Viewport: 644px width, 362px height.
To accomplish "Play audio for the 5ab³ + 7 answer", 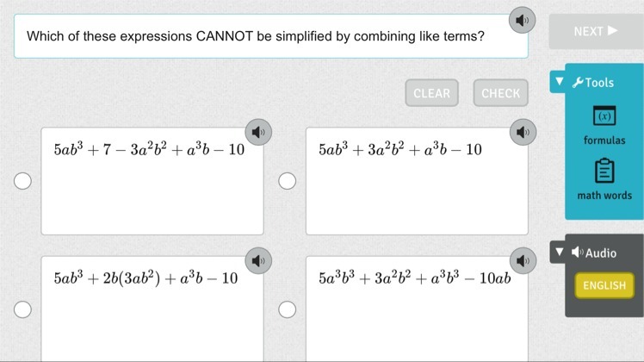I will coord(257,133).
